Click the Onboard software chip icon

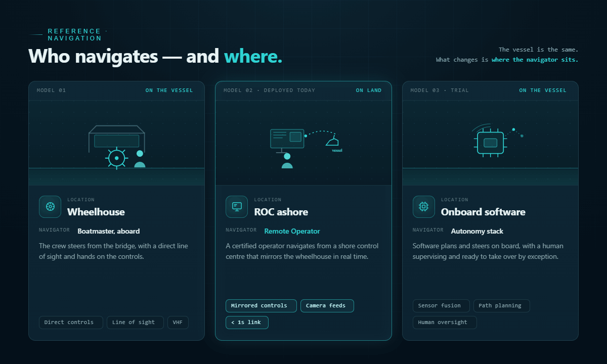pos(423,207)
